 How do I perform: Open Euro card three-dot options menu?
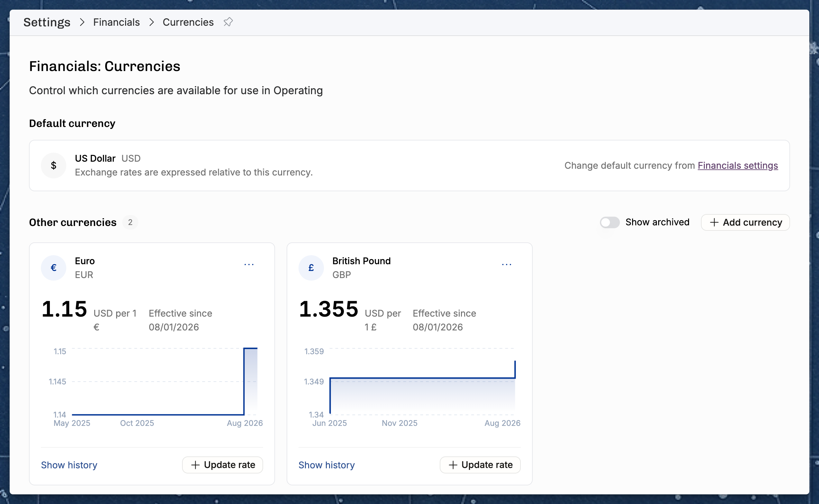click(x=249, y=264)
